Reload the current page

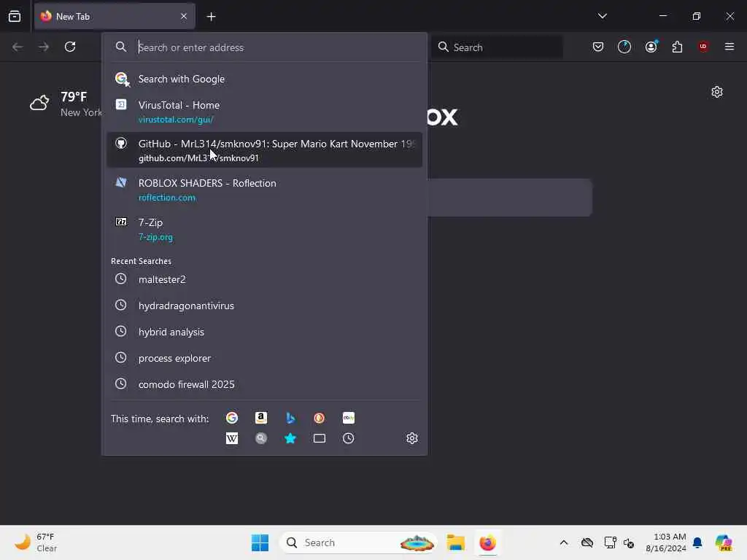(70, 47)
